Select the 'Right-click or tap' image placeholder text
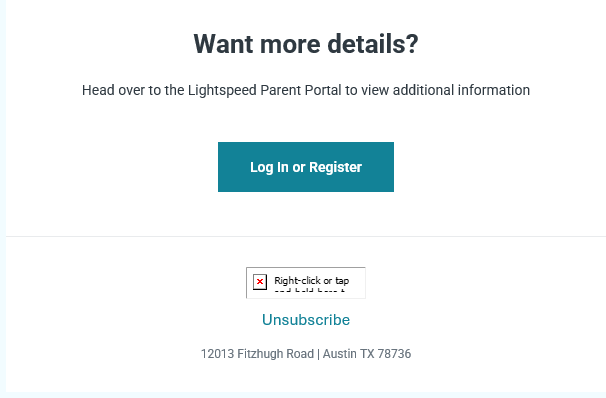This screenshot has height=398, width=606. click(312, 281)
